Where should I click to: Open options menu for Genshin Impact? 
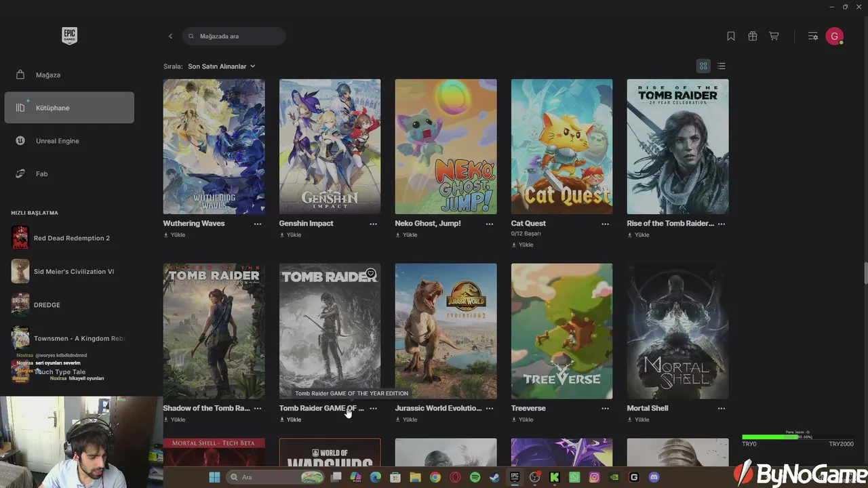[374, 224]
